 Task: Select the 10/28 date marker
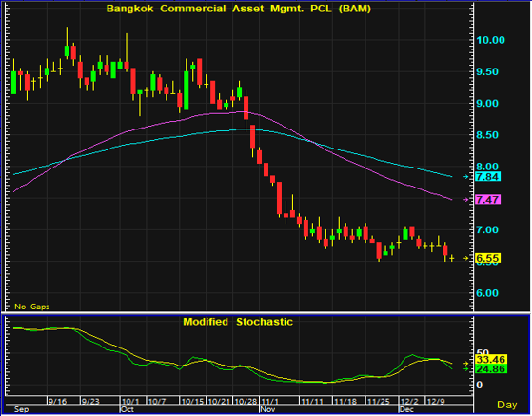coord(246,402)
